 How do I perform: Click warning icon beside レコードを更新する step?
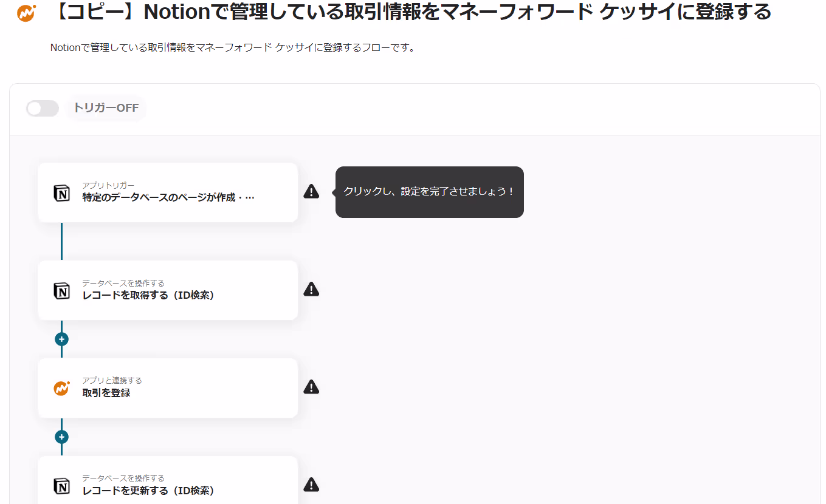[311, 485]
